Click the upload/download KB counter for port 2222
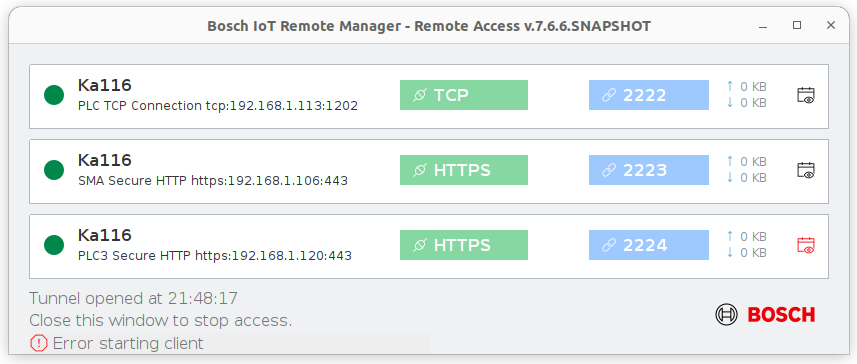Viewport: 857px width, 364px height. click(x=747, y=95)
